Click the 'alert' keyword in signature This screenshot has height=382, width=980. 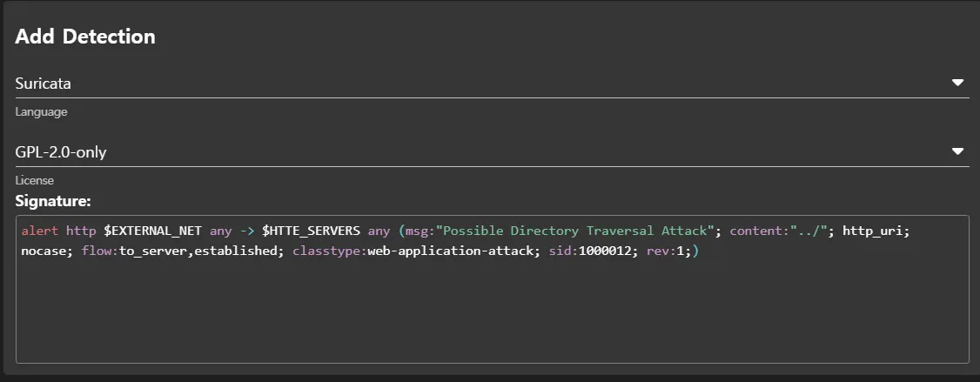pyautogui.click(x=39, y=231)
